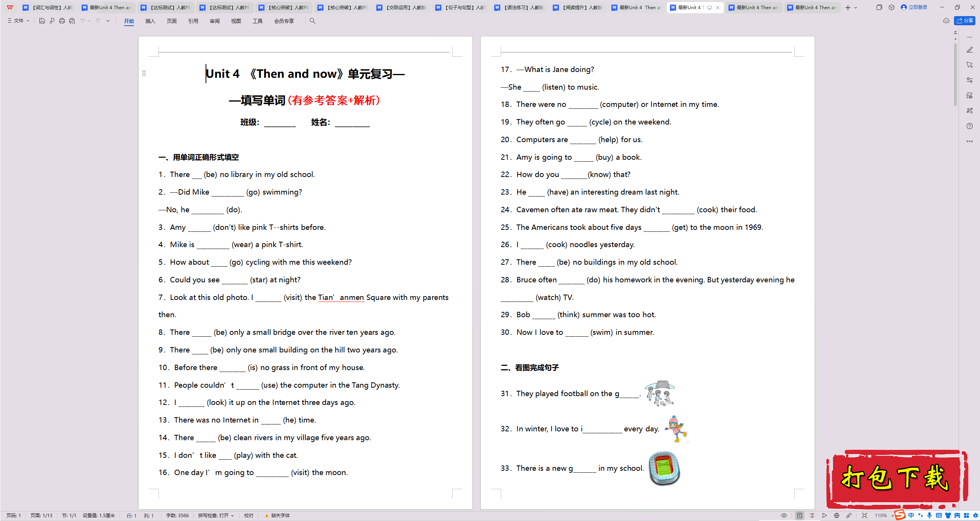Open the settings sliders icon in right sidebar
This screenshot has height=521, width=980.
[x=969, y=80]
